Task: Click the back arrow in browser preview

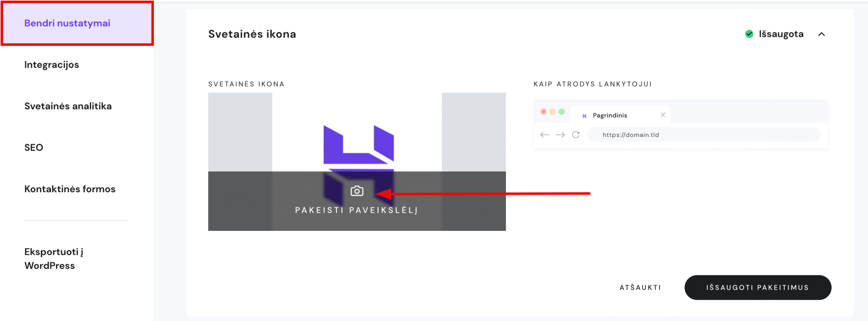Action: (545, 135)
